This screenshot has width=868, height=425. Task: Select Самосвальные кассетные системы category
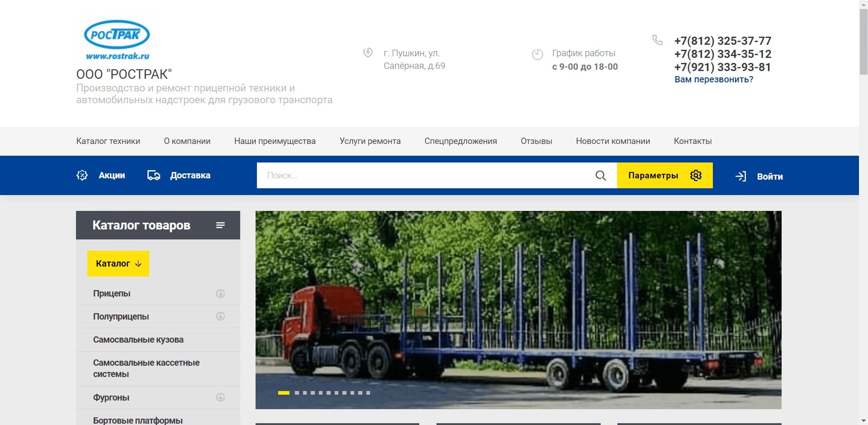tap(146, 368)
